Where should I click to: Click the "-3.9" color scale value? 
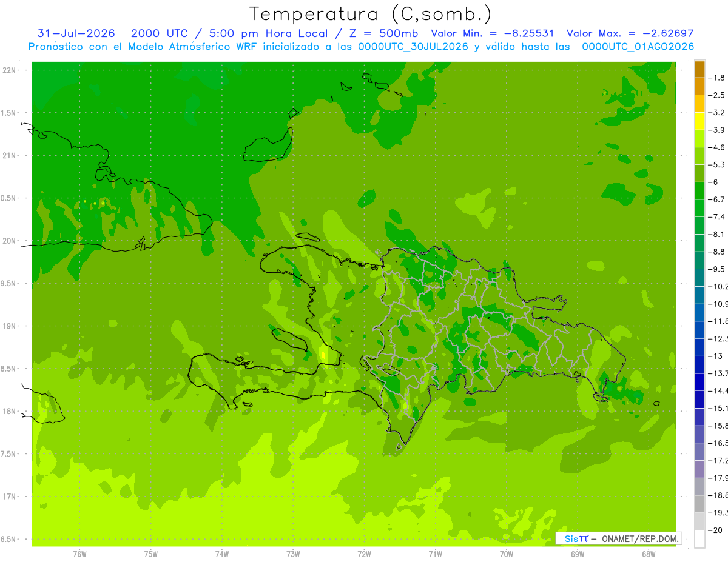(717, 130)
